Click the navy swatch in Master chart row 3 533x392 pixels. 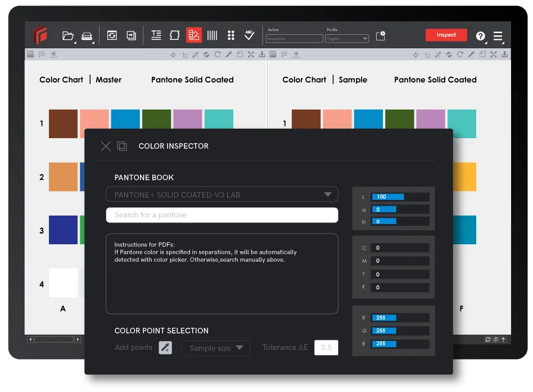click(x=63, y=230)
